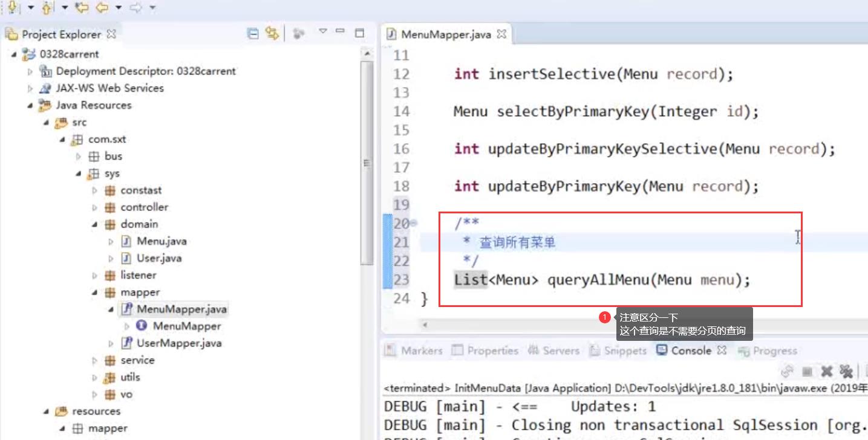Click the greyed Forward navigation arrow

tap(136, 7)
